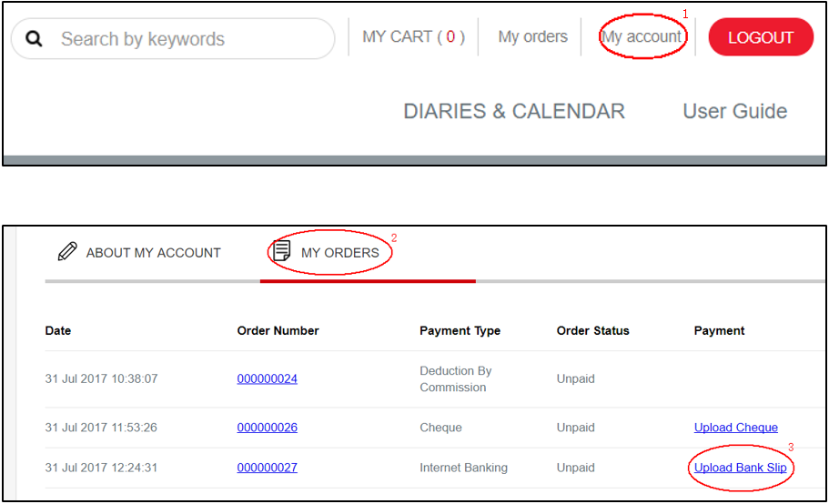The image size is (829, 504).
Task: Open order 000000027 link
Action: 267,468
